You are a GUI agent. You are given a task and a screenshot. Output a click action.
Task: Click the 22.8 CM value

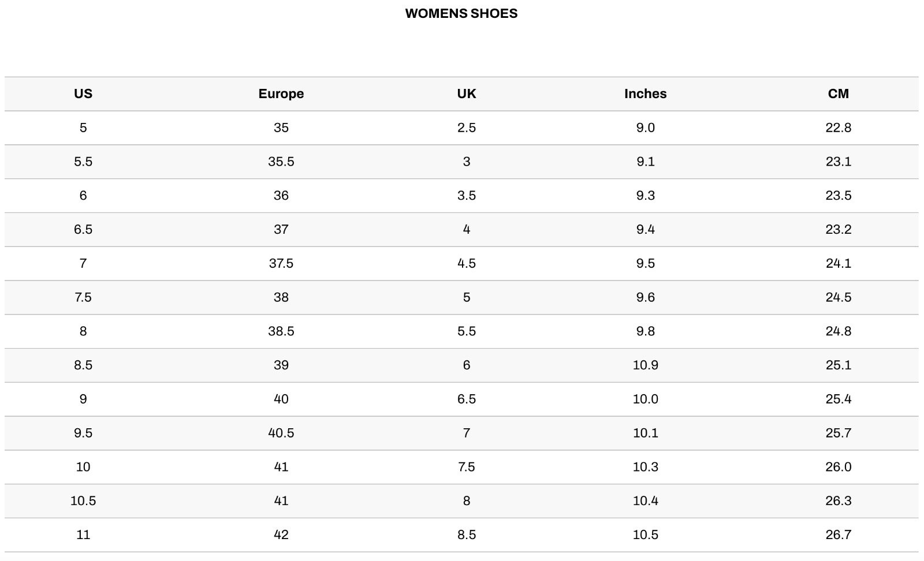[838, 128]
